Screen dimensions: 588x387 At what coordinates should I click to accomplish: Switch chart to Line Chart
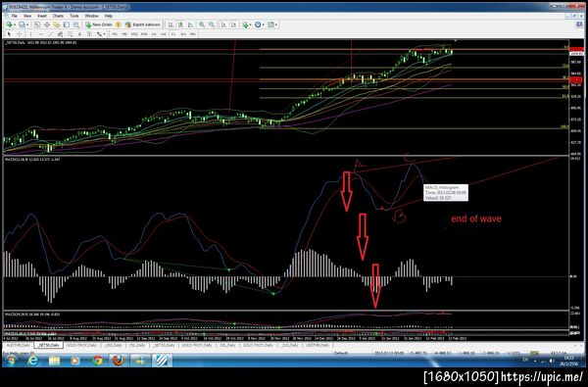(190, 24)
